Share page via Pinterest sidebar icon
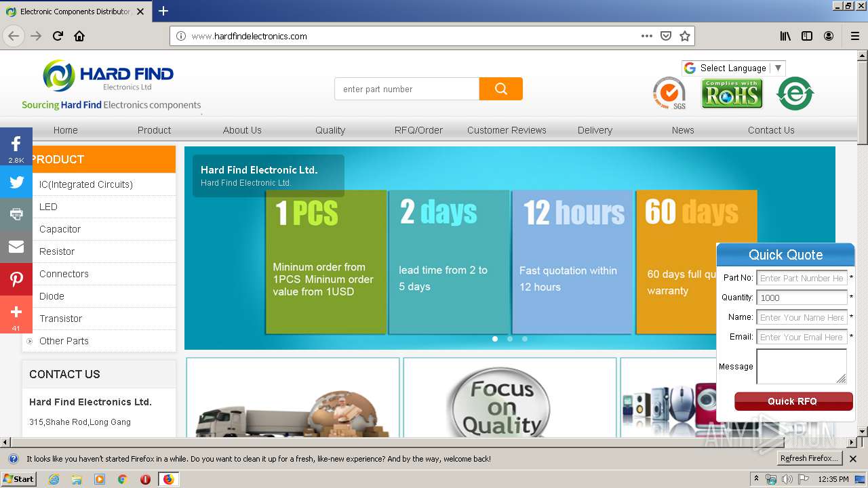 [x=16, y=279]
